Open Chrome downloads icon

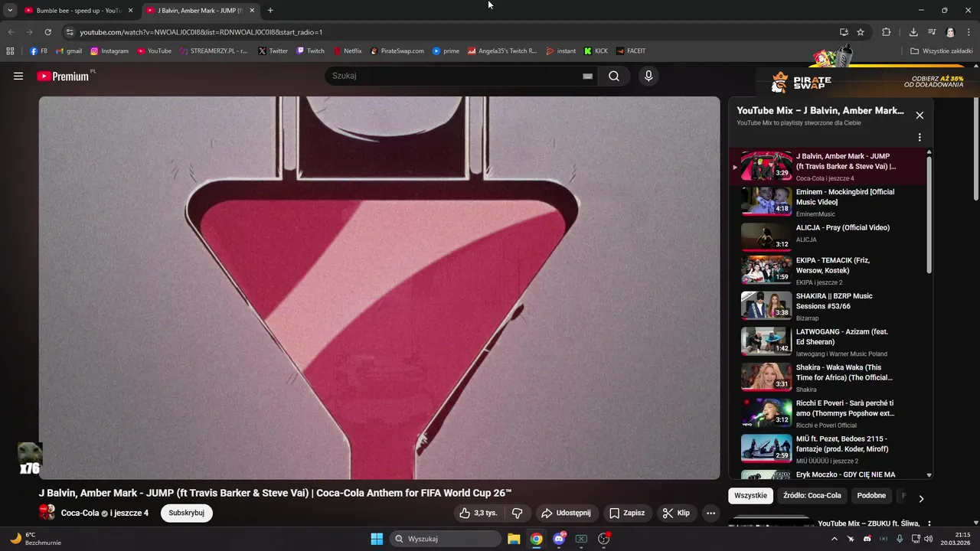click(913, 32)
